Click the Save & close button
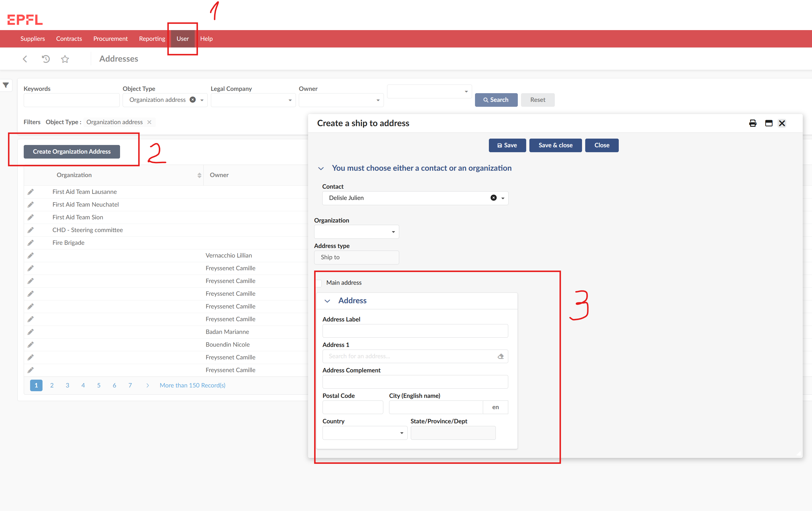Screen dimensions: 812x511 pyautogui.click(x=555, y=145)
